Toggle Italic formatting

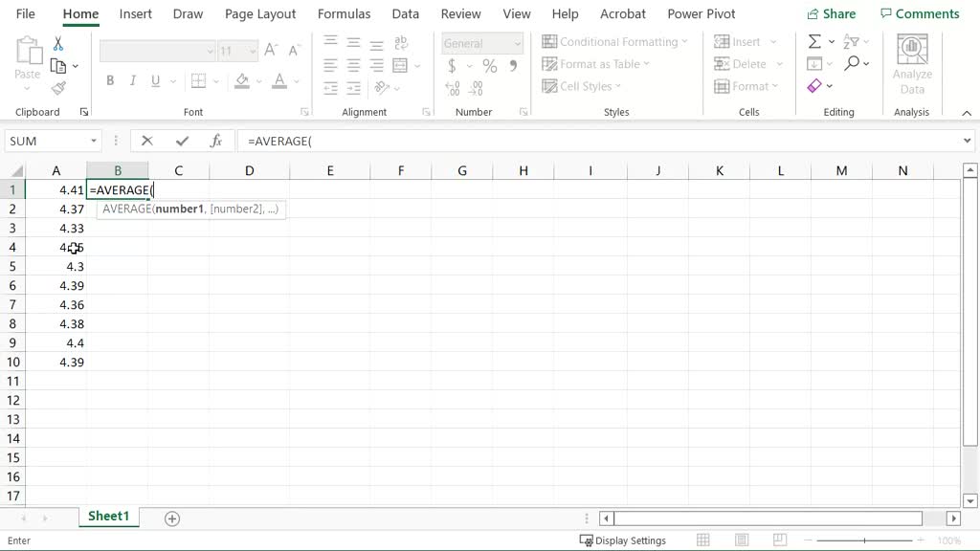[x=132, y=80]
